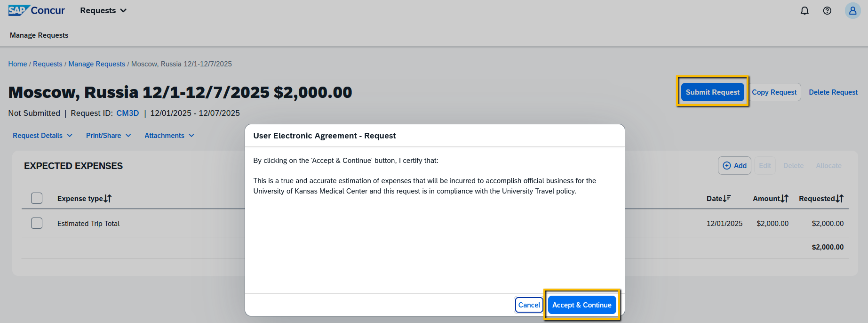Image resolution: width=868 pixels, height=323 pixels.
Task: Expand the Request Details dropdown
Action: 42,136
